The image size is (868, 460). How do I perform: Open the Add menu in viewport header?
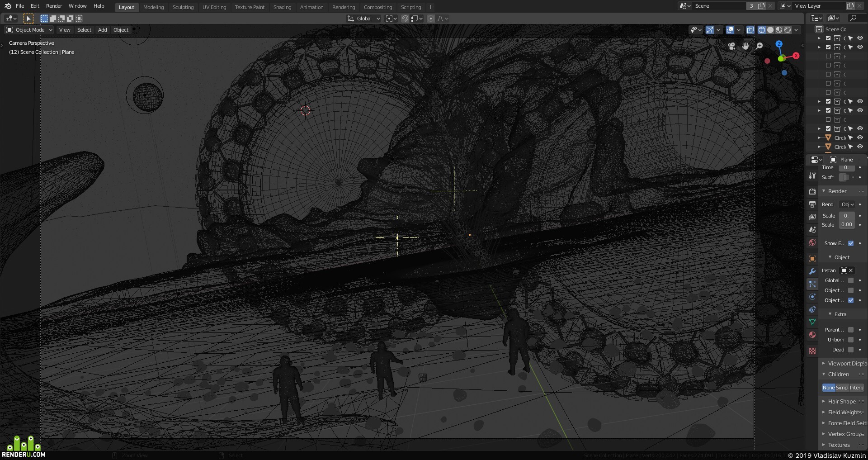point(103,30)
